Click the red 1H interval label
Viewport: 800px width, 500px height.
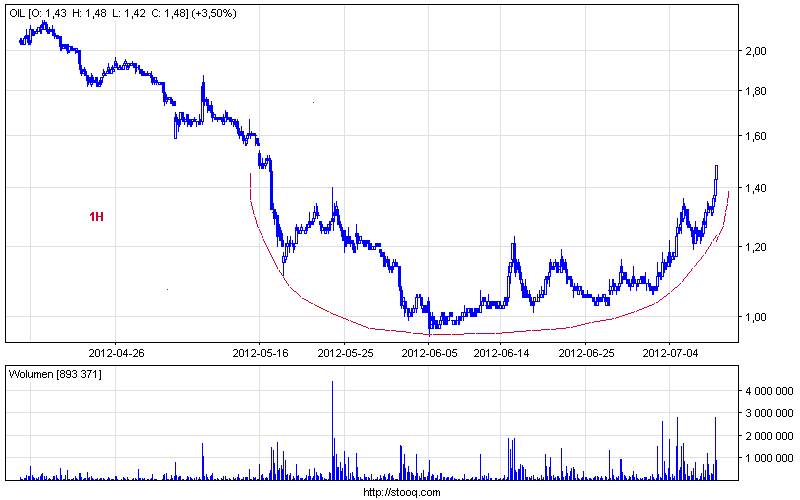[x=96, y=217]
